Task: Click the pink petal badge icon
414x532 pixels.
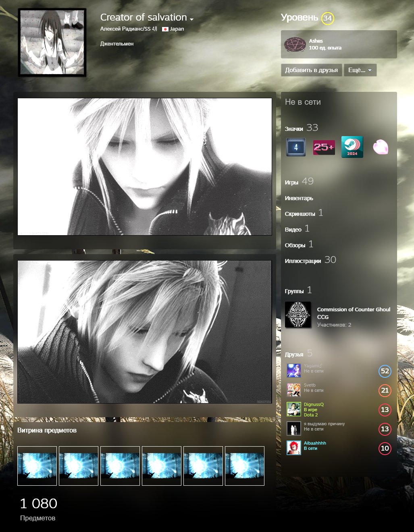Action: point(380,147)
